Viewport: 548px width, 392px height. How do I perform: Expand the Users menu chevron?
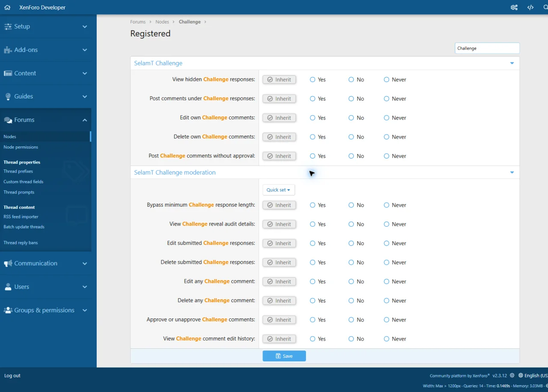(85, 287)
